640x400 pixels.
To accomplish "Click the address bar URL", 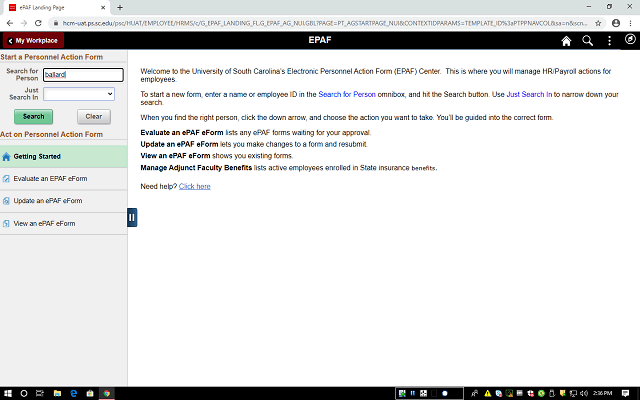I will (x=324, y=23).
